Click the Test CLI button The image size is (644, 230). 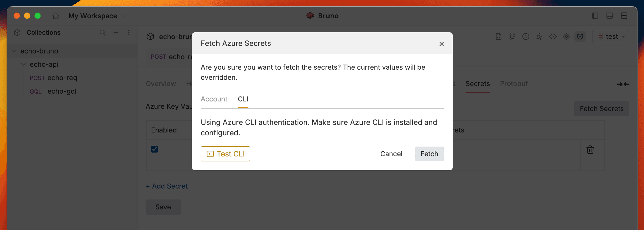coord(225,154)
